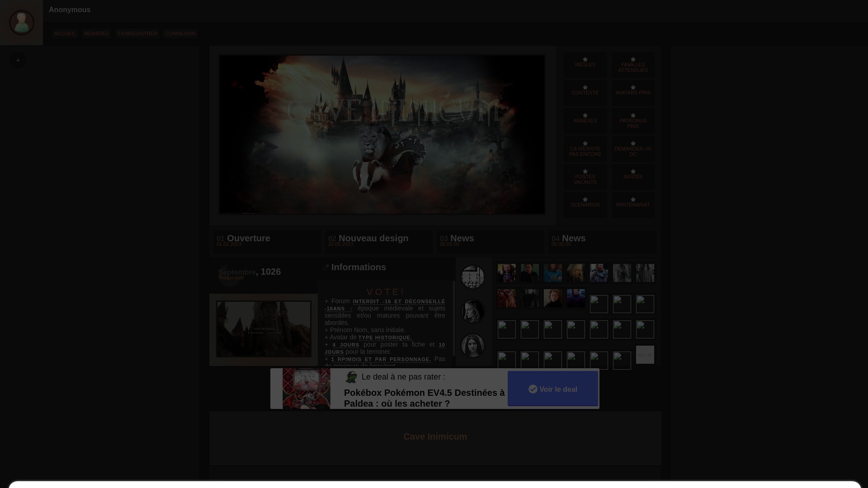Select CONNEXION in the top bar
Image resolution: width=868 pixels, height=488 pixels.
tap(180, 33)
